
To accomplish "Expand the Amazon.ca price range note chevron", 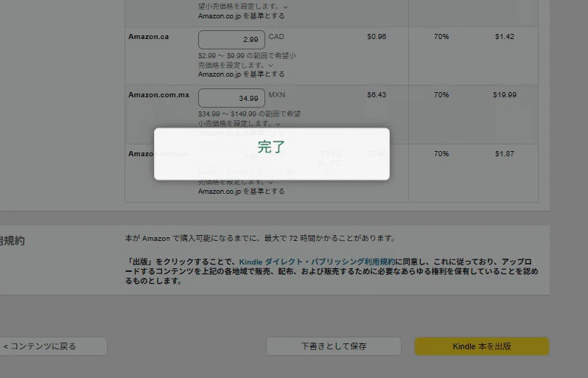I will pyautogui.click(x=270, y=66).
